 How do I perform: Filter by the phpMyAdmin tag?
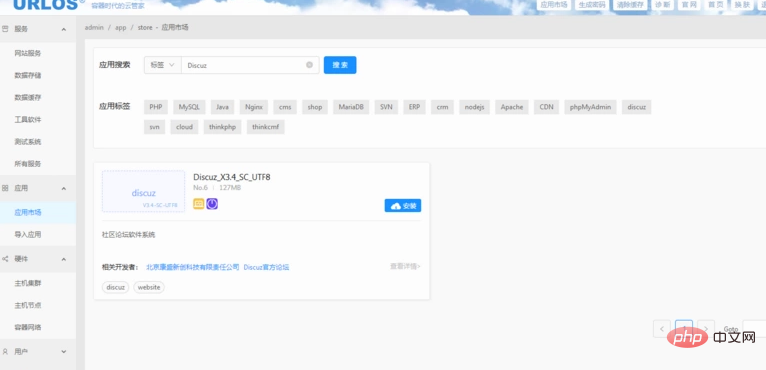(590, 107)
